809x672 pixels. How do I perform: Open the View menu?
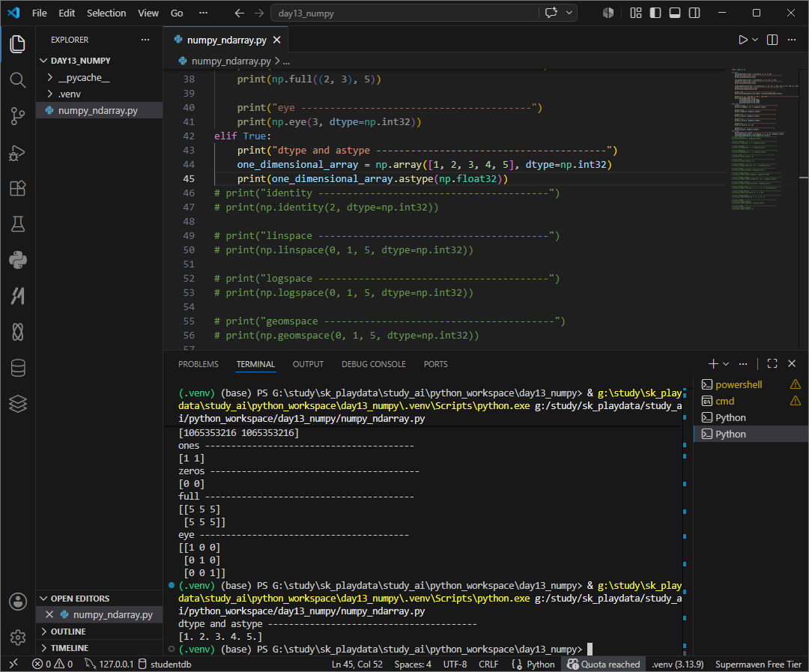148,13
